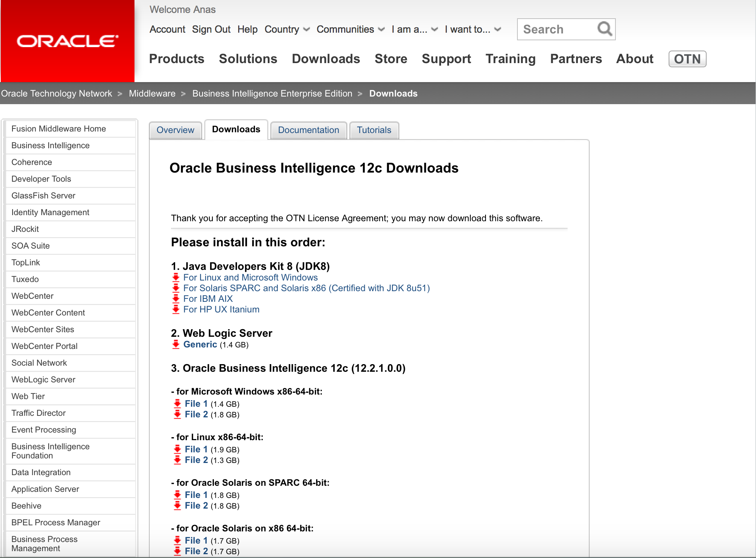Viewport: 756px width, 558px height.
Task: Click the Account link
Action: [167, 29]
